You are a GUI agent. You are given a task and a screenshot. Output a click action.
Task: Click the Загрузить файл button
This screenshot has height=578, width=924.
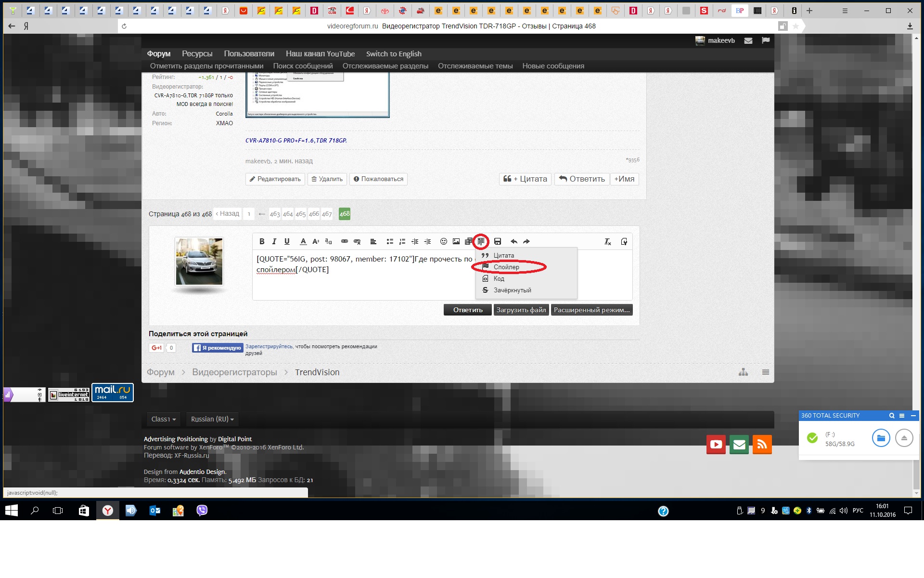521,310
